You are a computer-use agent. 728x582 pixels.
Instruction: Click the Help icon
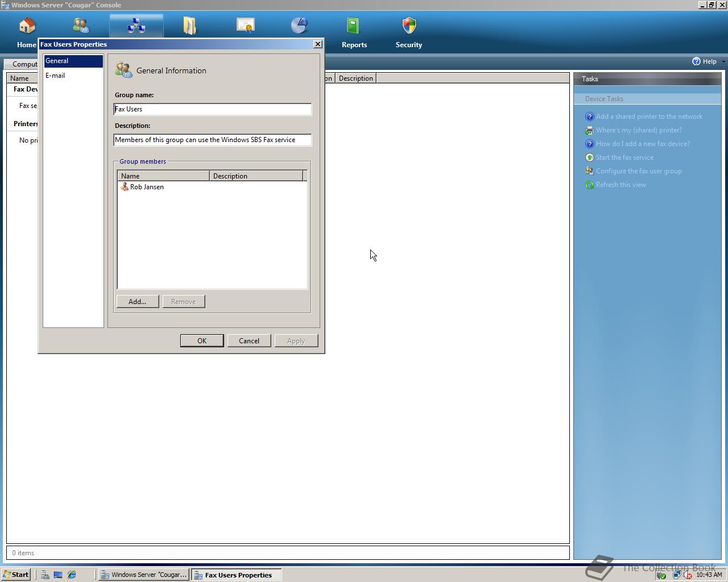point(696,61)
